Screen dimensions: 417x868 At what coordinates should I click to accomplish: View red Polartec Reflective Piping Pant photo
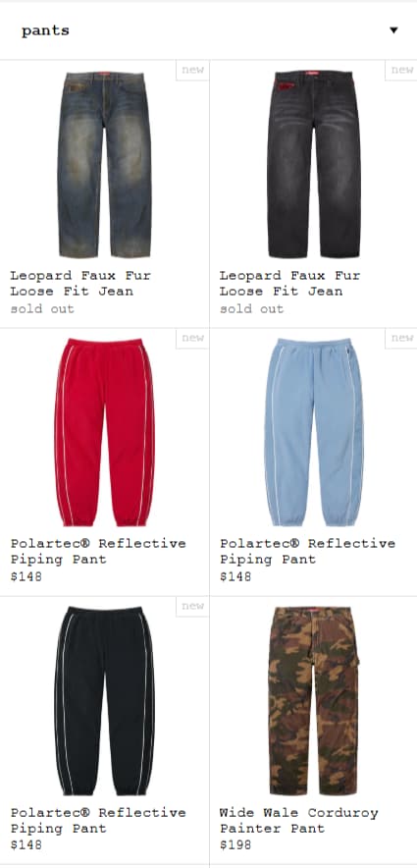(x=105, y=432)
